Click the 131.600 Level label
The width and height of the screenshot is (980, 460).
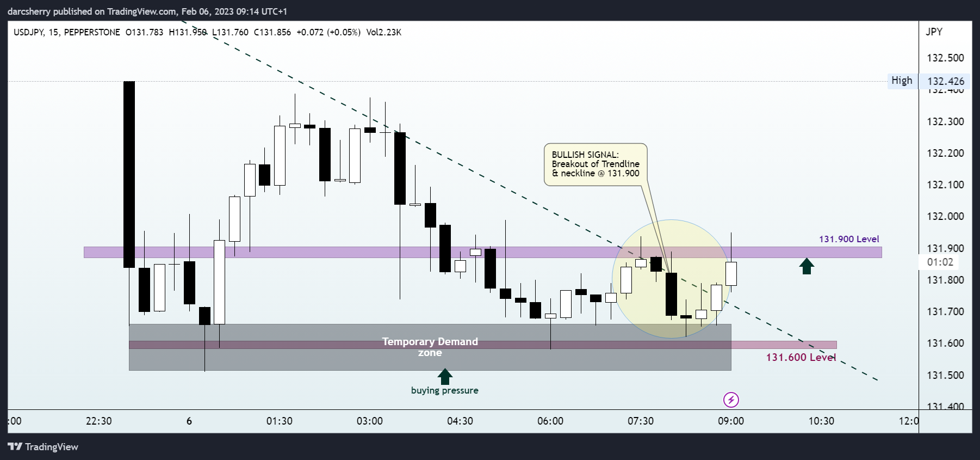click(801, 357)
